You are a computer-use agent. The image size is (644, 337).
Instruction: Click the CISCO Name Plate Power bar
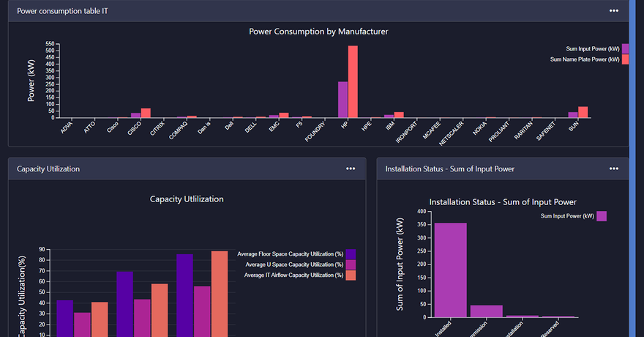tap(146, 113)
